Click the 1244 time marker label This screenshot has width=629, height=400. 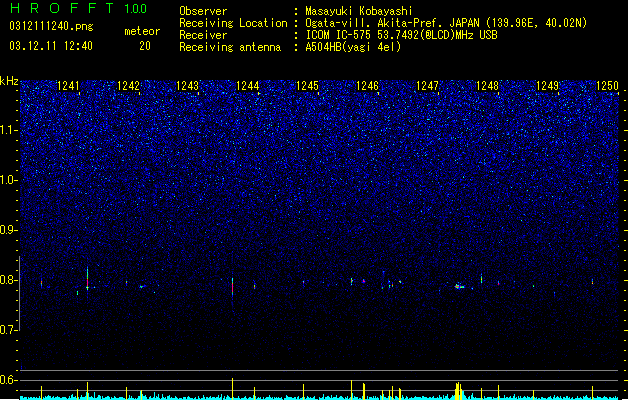click(x=248, y=86)
